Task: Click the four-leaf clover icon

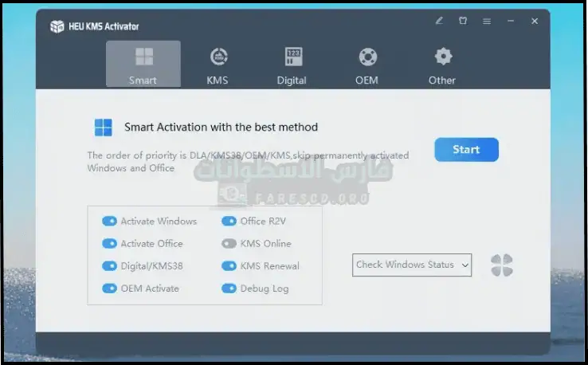Action: point(502,265)
